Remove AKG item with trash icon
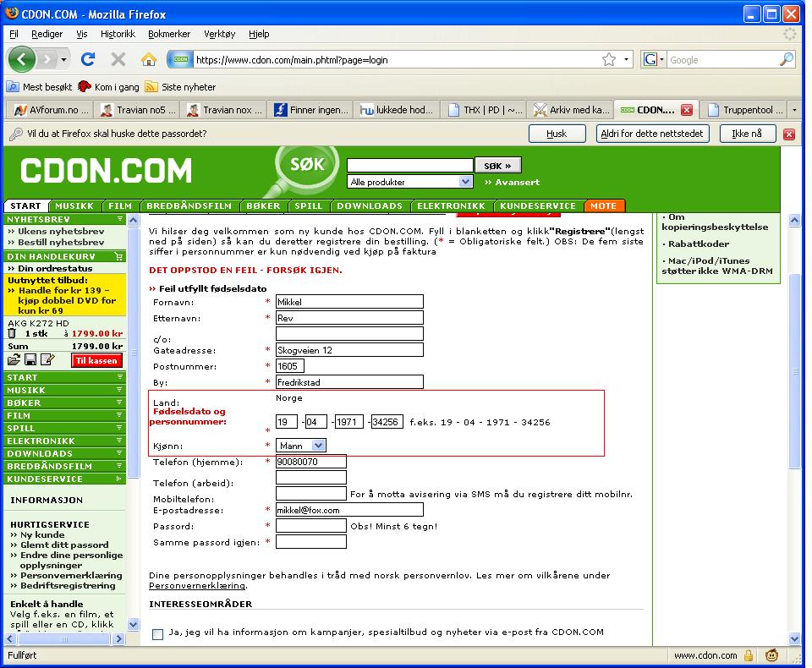This screenshot has width=812, height=668. pos(13,333)
